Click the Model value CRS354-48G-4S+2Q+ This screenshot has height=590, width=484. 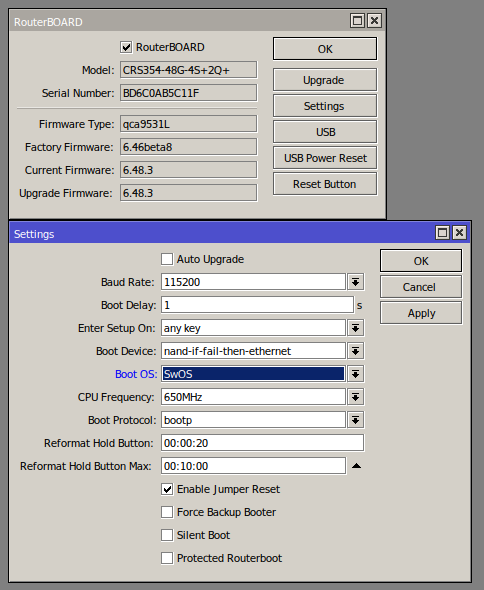tap(189, 70)
